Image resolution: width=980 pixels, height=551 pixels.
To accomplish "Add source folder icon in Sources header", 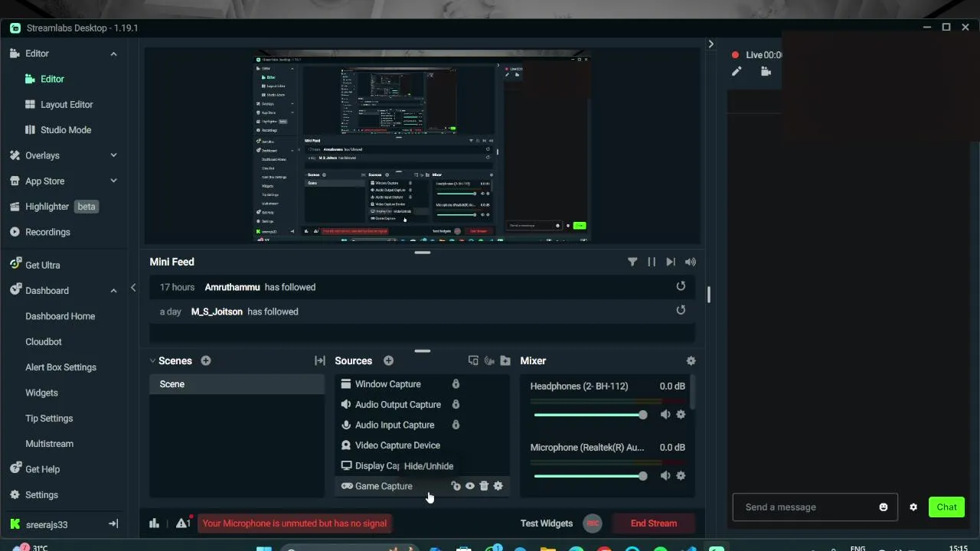I will [x=505, y=360].
